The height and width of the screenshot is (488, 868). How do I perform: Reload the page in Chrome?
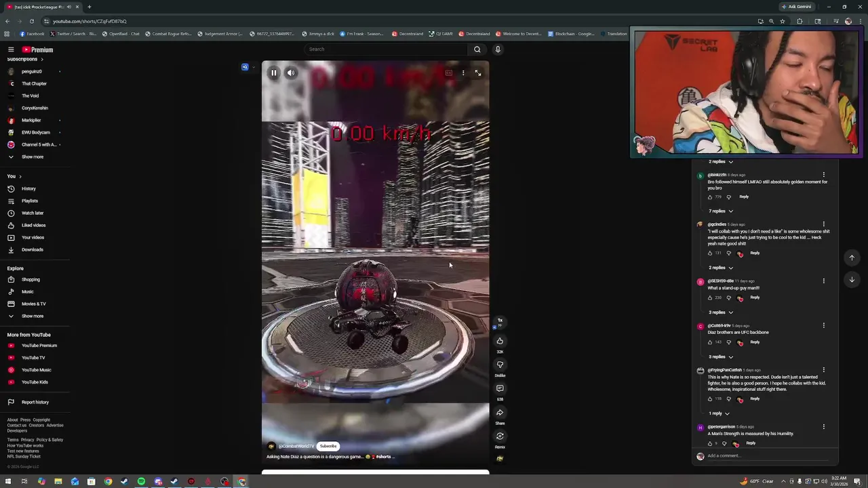[x=31, y=21]
